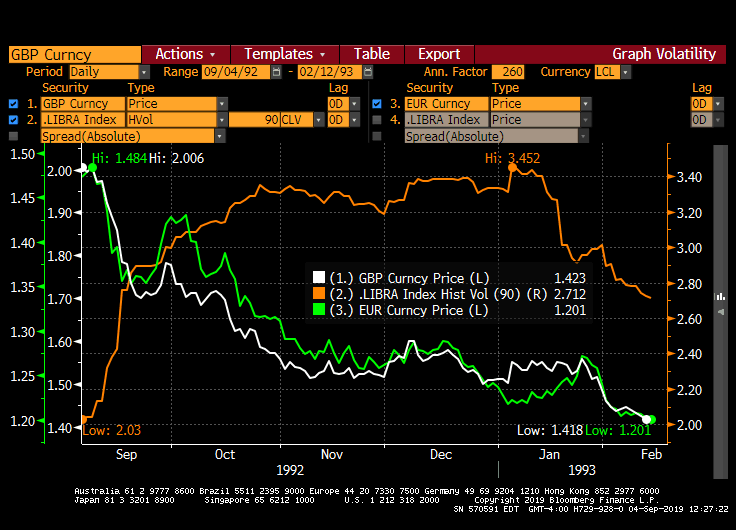Open the HVol type dropdown arrow
The width and height of the screenshot is (736, 530).
pos(222,120)
